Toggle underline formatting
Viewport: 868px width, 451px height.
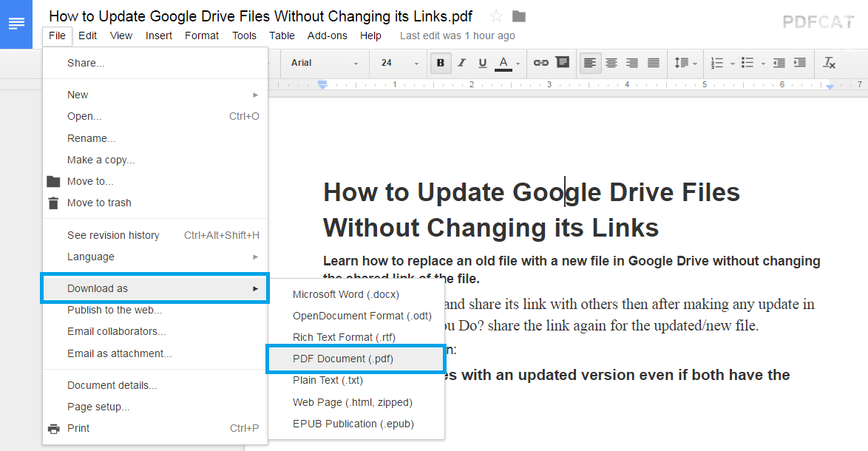[x=482, y=63]
